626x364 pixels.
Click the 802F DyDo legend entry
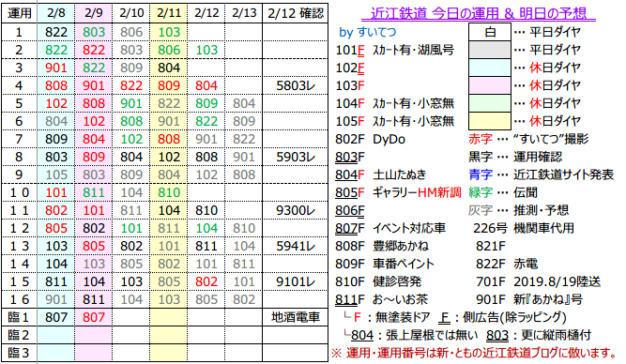370,139
